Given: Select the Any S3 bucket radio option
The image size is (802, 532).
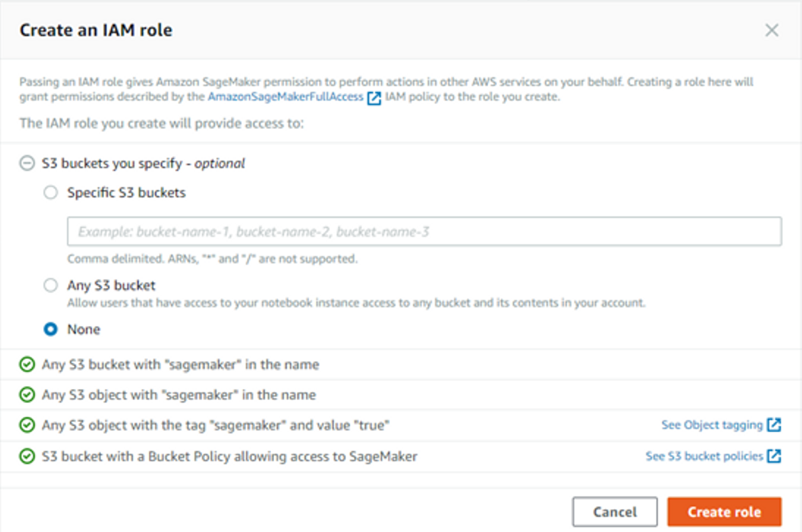Looking at the screenshot, I should point(51,285).
